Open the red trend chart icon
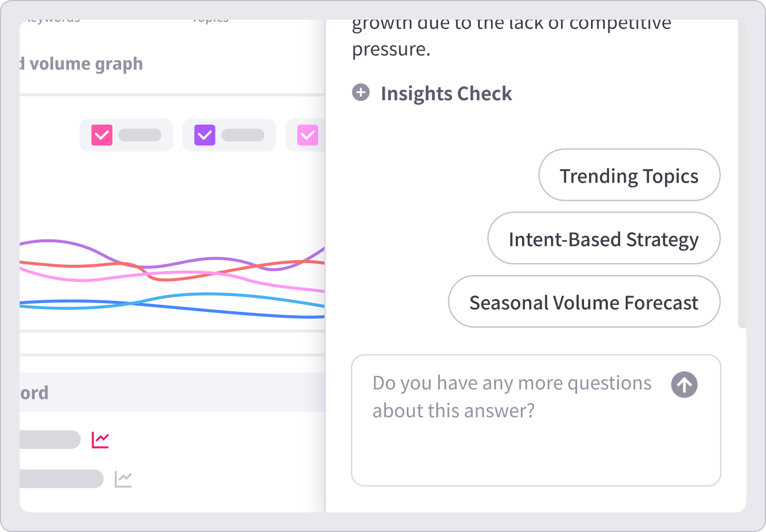This screenshot has height=532, width=766. click(100, 440)
